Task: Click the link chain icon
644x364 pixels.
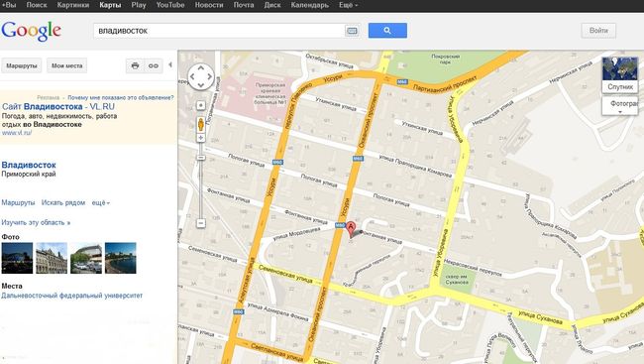Action: pyautogui.click(x=154, y=65)
